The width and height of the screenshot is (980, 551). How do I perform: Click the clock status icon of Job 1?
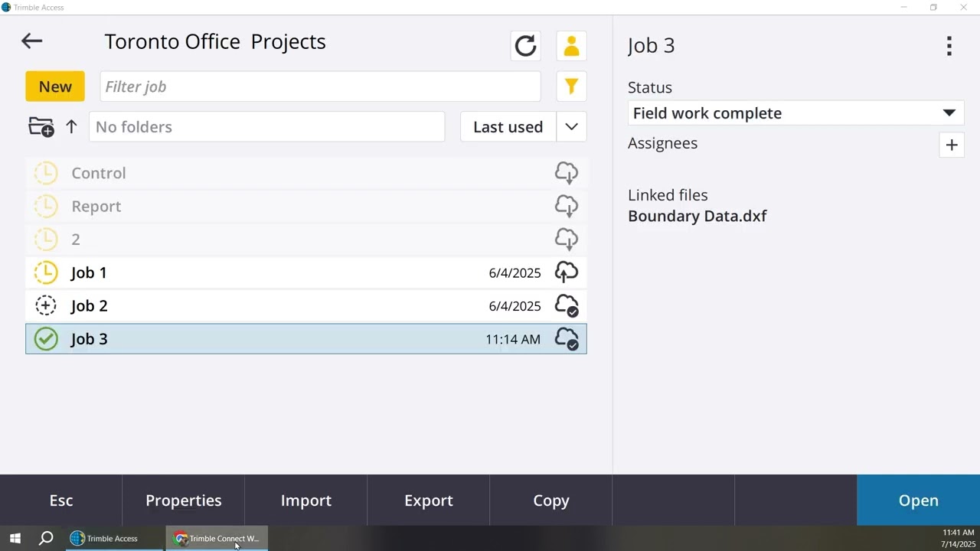pos(46,272)
